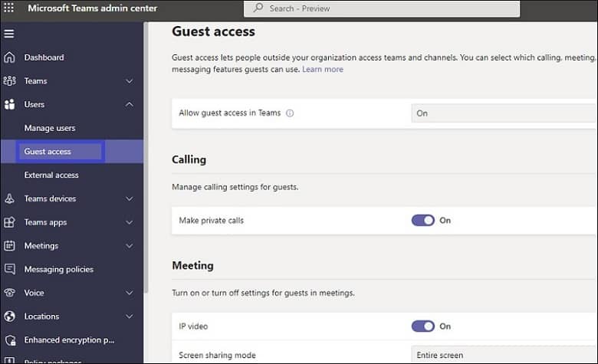Click the 'Screen sharing mode' label
Screen dimensions: 598x364
click(x=217, y=356)
